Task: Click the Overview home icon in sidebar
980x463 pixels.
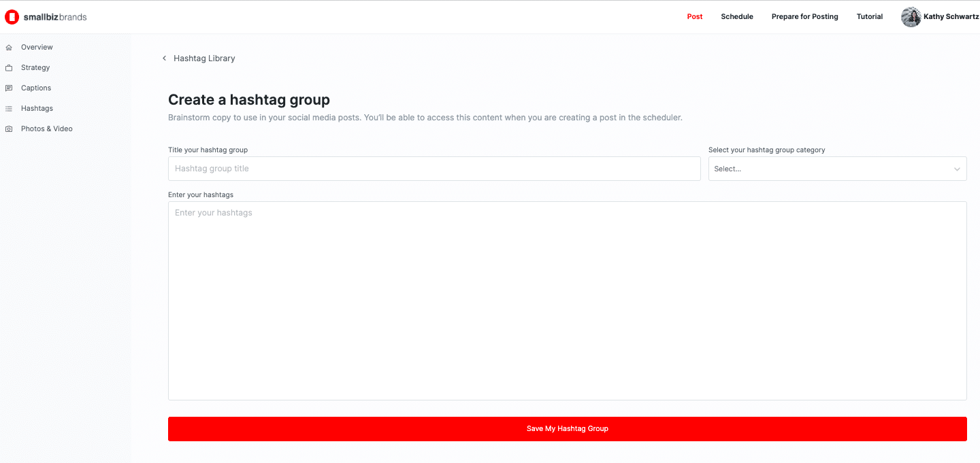Action: click(9, 48)
